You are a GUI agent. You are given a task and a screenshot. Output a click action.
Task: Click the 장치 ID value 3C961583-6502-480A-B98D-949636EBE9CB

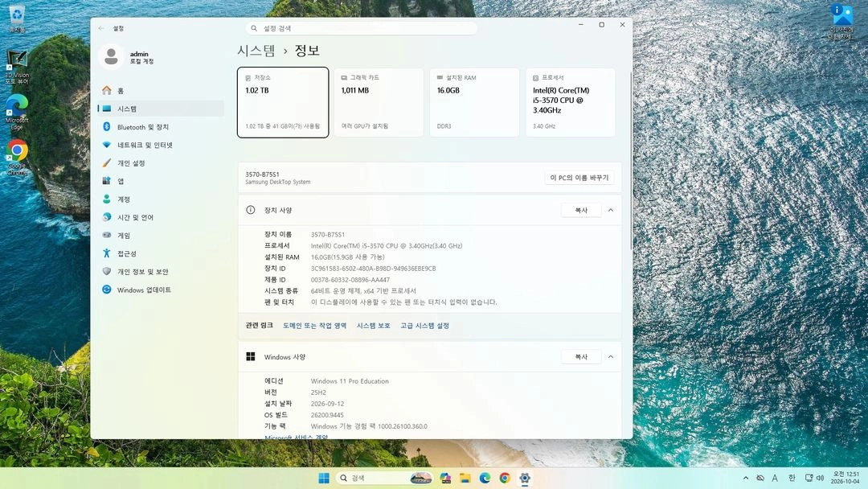pos(373,269)
